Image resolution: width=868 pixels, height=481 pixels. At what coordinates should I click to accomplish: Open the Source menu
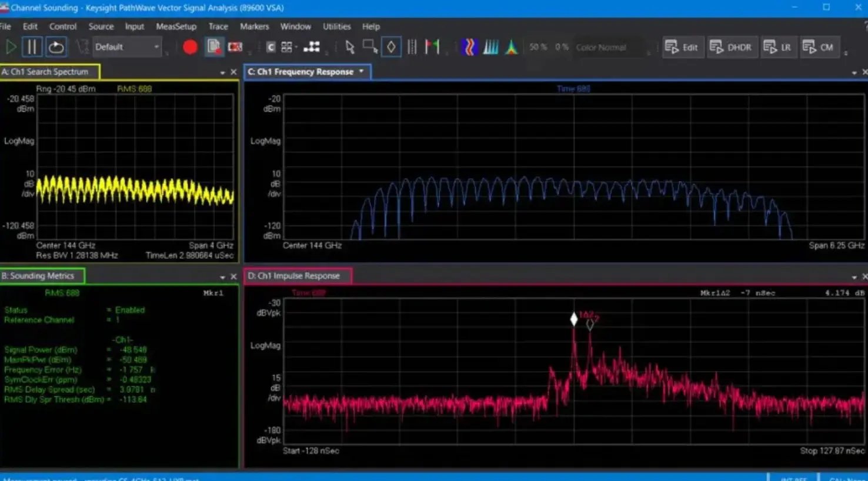[101, 26]
